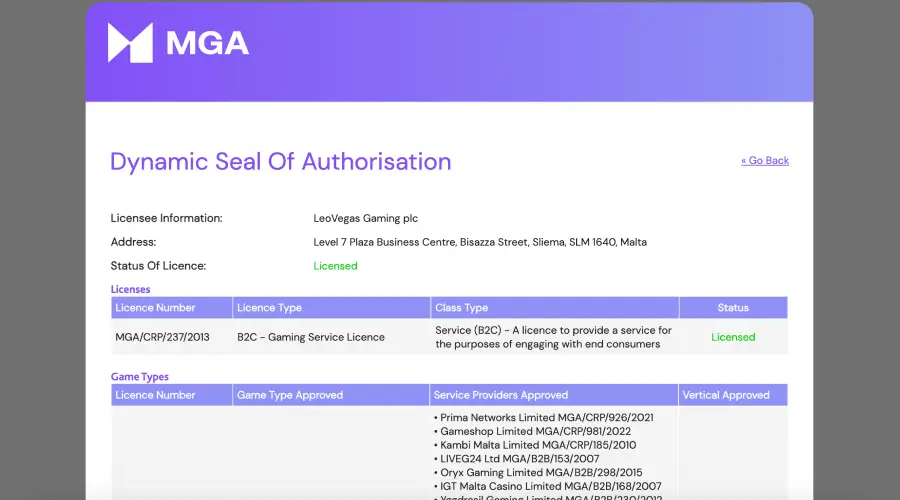Click the Address label
This screenshot has width=900, height=500.
[x=133, y=242]
